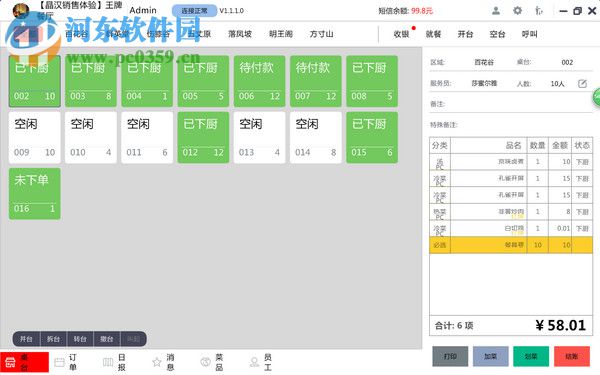Select table 006 待付款 card
Screen dimensions: 600x375
[x=260, y=81]
